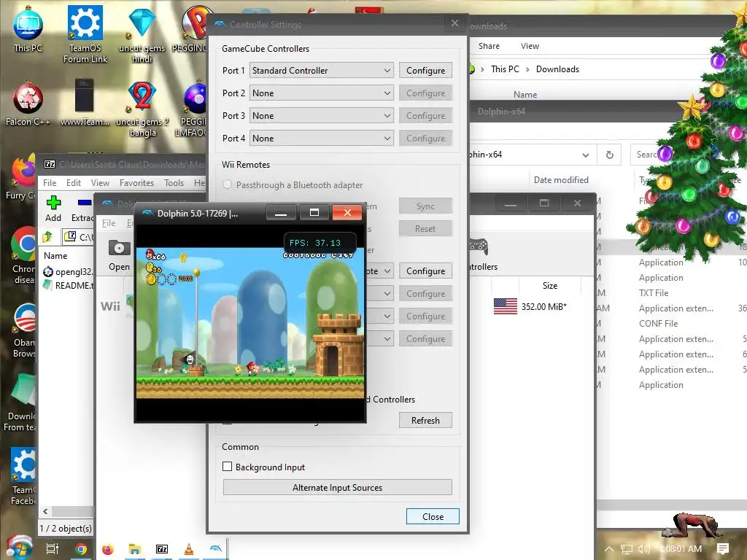The image size is (747, 560).
Task: Open 7-Zip File menu
Action: point(50,183)
